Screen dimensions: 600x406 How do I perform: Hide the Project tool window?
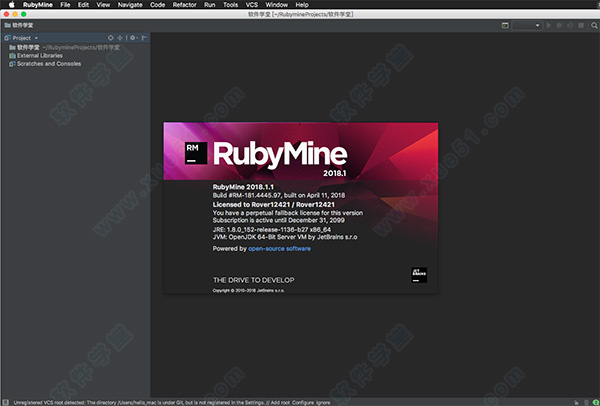tap(144, 38)
